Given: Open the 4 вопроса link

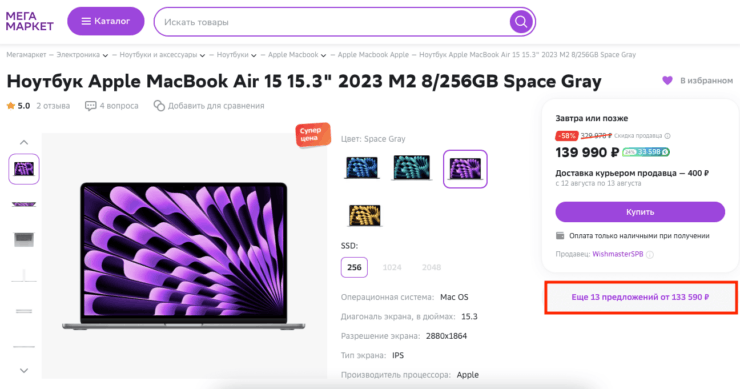Looking at the screenshot, I should pos(119,106).
